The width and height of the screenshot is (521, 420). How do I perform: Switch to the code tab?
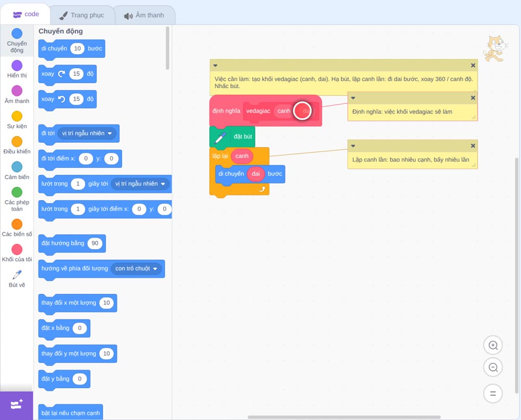[x=26, y=14]
